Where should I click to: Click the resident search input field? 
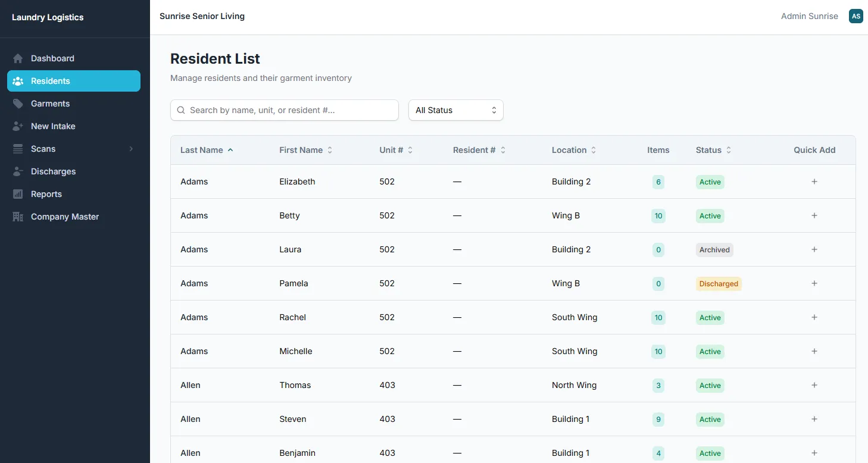[284, 110]
